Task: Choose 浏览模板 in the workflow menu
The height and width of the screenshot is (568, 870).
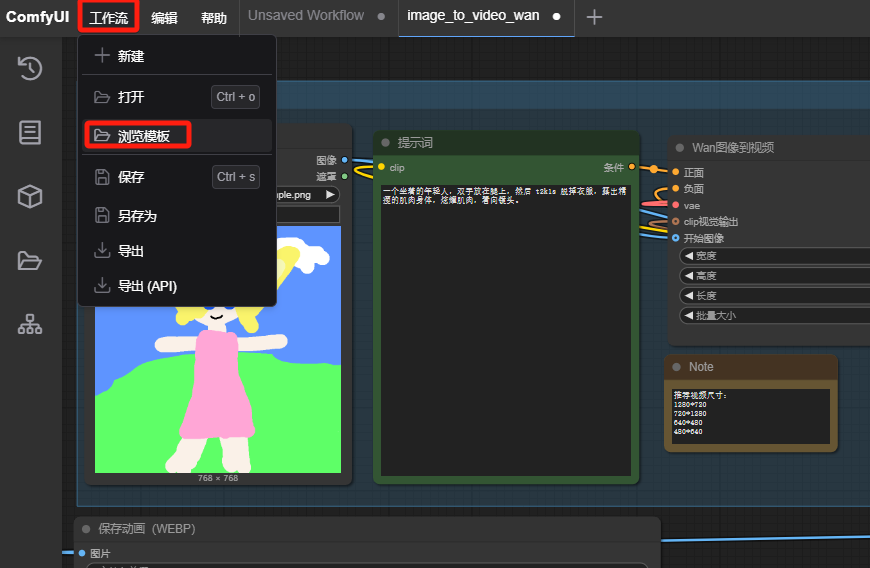Action: point(177,136)
